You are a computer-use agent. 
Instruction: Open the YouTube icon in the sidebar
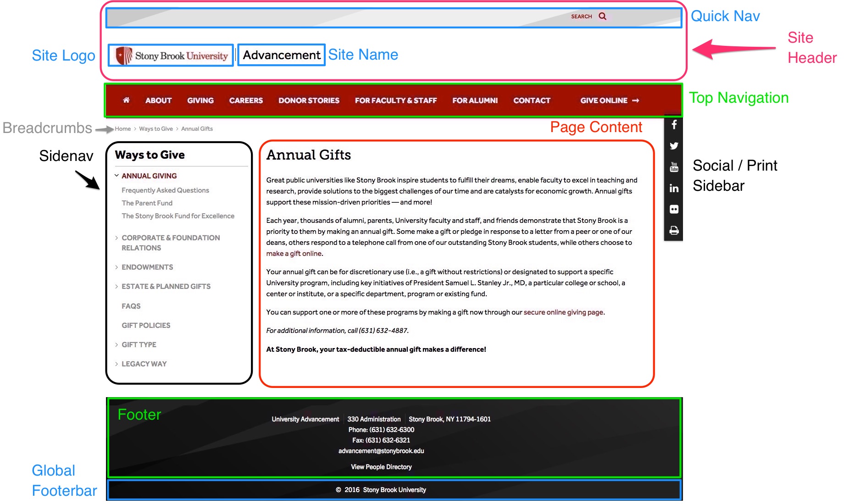pos(674,167)
